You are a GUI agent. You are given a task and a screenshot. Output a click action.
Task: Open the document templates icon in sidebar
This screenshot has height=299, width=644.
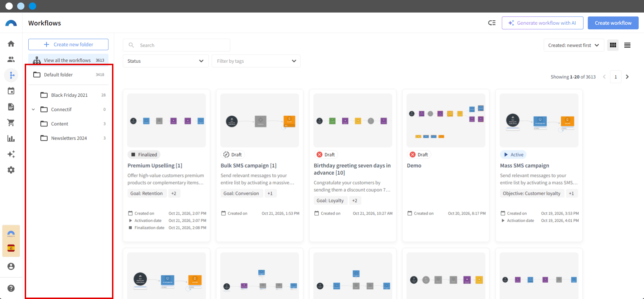coord(11,107)
